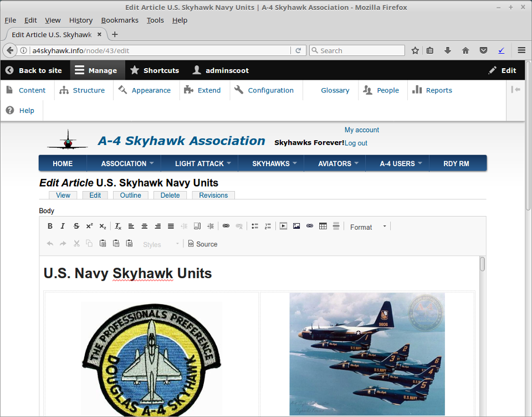The width and height of the screenshot is (532, 417).
Task: Paste from Word
Action: click(129, 244)
